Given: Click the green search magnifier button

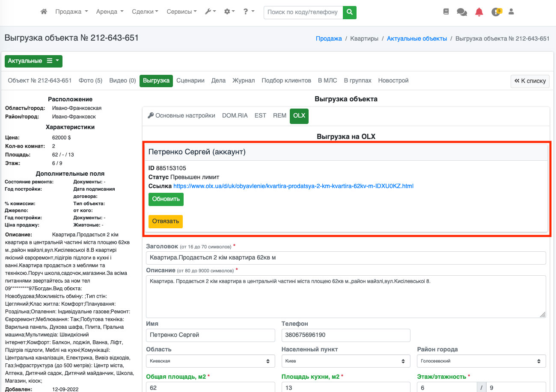Looking at the screenshot, I should tap(350, 12).
